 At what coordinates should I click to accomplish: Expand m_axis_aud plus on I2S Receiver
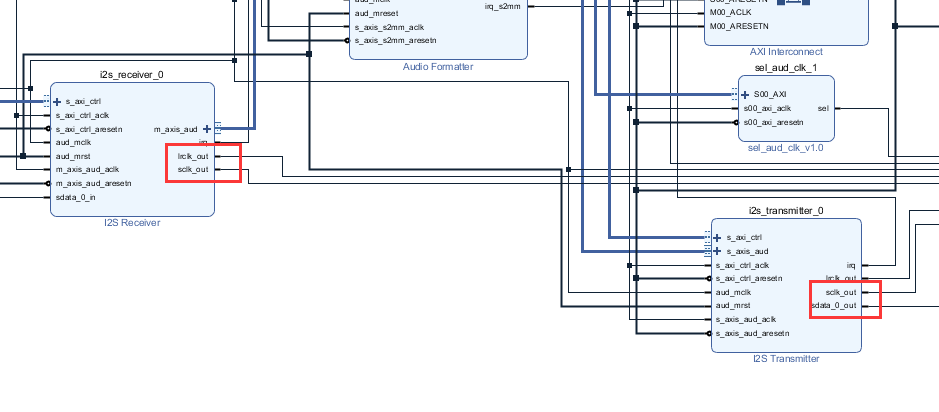(x=207, y=129)
